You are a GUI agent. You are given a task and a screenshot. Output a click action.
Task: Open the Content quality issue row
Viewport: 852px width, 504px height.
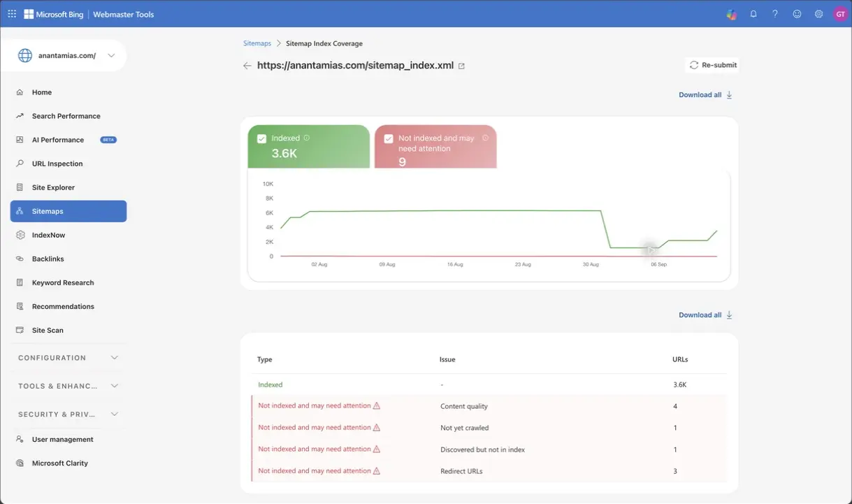point(489,406)
